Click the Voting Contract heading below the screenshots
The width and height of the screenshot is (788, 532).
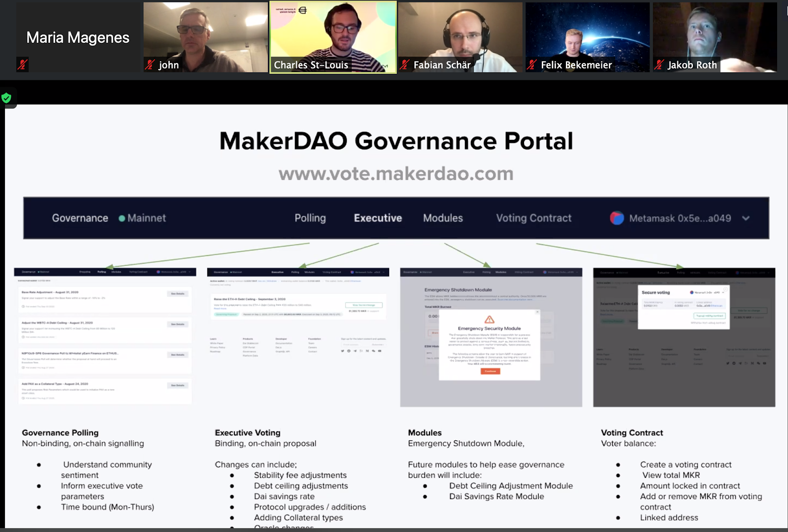tap(632, 433)
